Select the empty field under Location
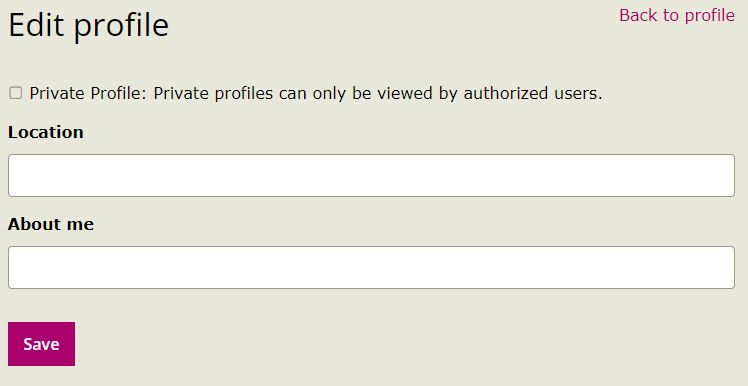The width and height of the screenshot is (748, 386). pyautogui.click(x=371, y=175)
